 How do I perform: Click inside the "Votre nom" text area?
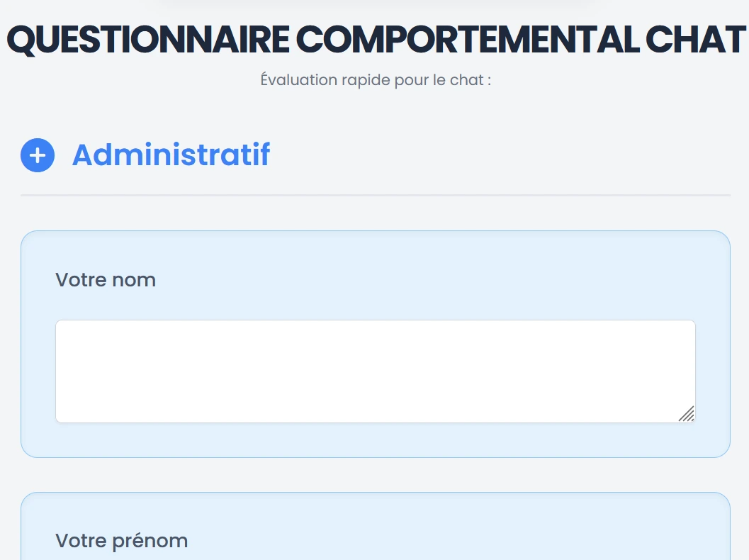tap(375, 371)
